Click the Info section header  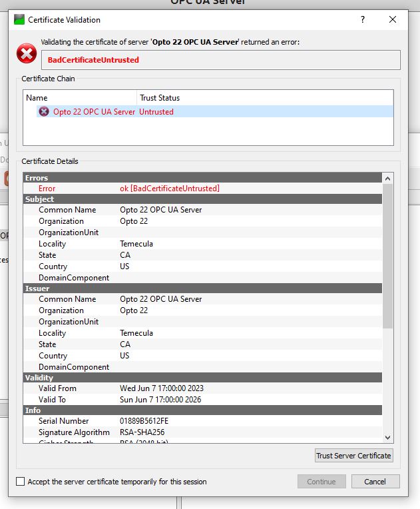tap(202, 410)
